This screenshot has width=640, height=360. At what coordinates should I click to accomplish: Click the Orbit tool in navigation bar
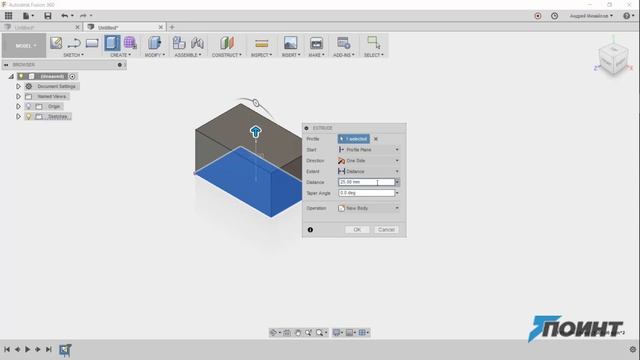pos(274,333)
